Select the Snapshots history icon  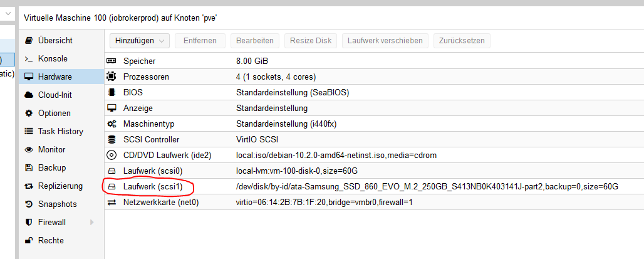point(29,204)
